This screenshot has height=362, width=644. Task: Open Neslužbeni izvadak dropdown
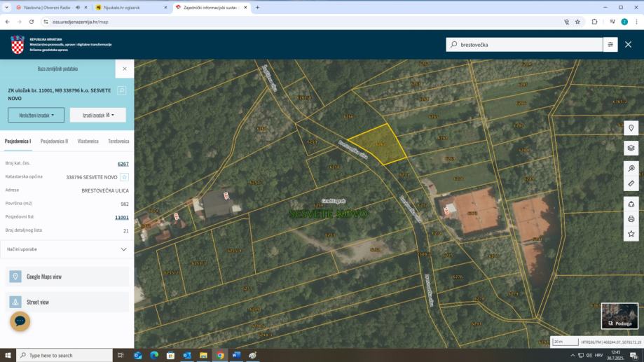pos(36,115)
